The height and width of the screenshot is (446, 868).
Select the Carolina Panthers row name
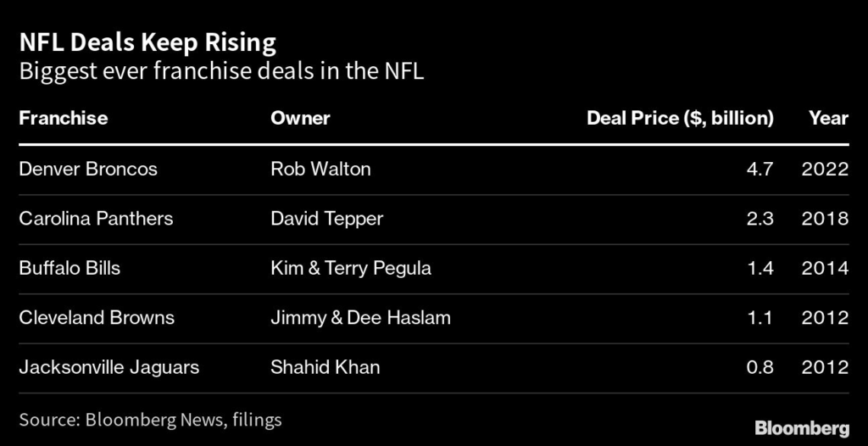(96, 219)
